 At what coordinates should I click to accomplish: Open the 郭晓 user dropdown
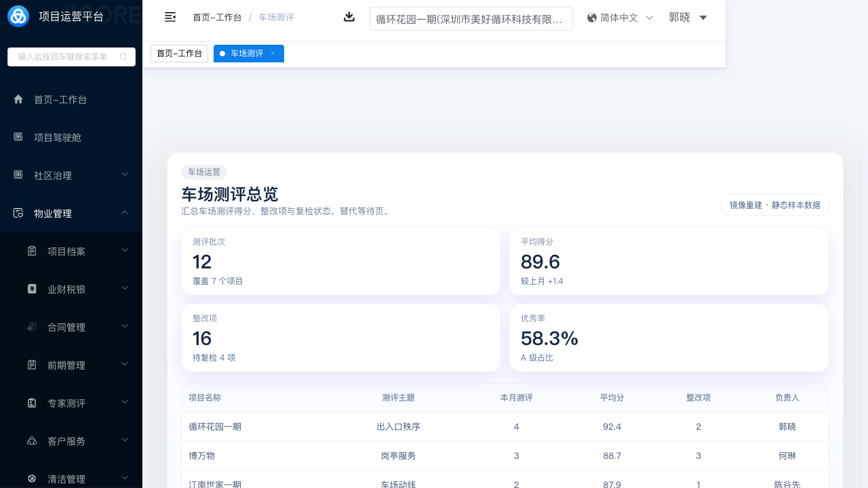click(688, 18)
